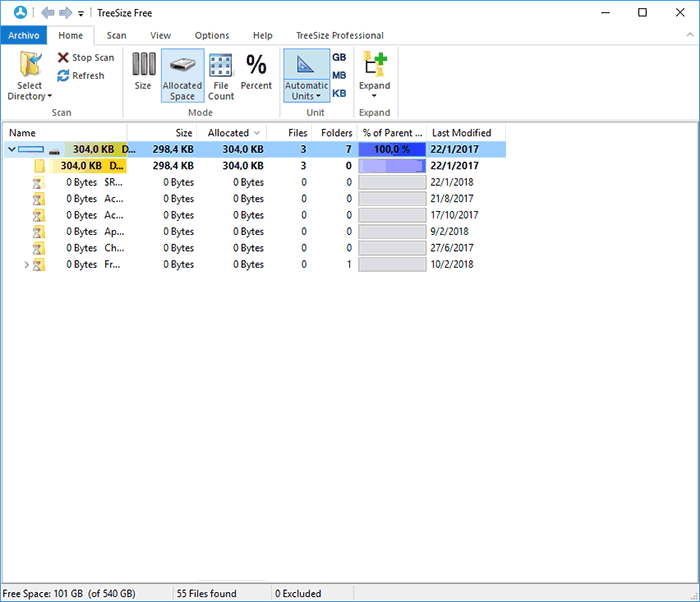Sort by the Size column header

click(162, 133)
